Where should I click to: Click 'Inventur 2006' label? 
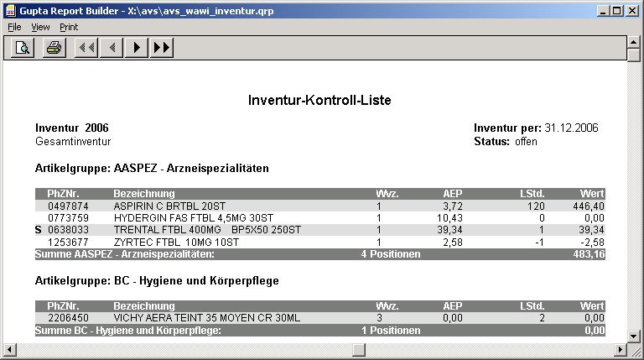pyautogui.click(x=72, y=128)
